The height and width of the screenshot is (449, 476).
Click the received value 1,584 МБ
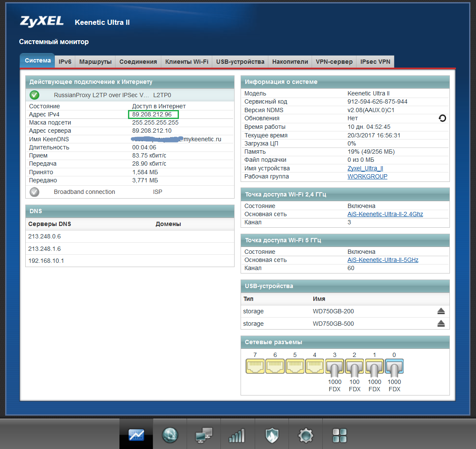(145, 172)
